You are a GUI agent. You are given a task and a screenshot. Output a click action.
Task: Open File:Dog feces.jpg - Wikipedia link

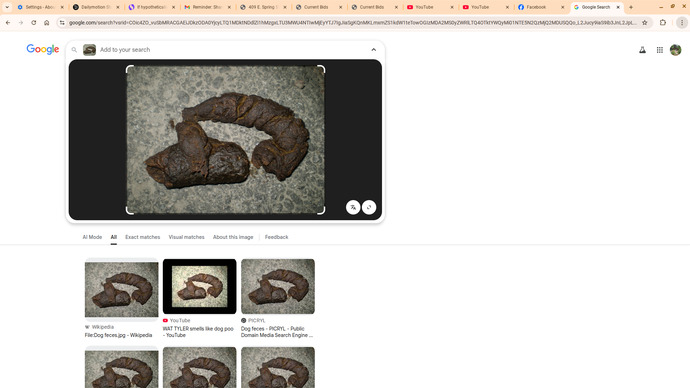coord(118,335)
